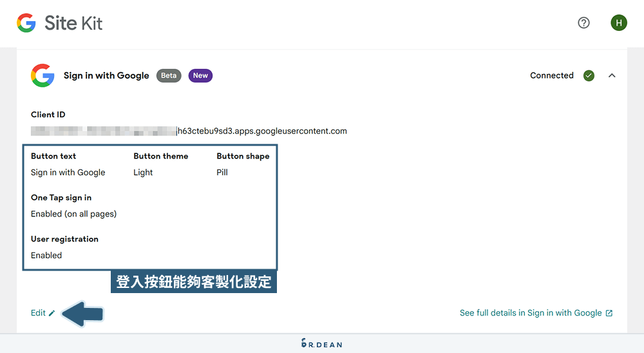Click the external link icon beside full details
Viewport: 644px width, 353px height.
pyautogui.click(x=609, y=313)
